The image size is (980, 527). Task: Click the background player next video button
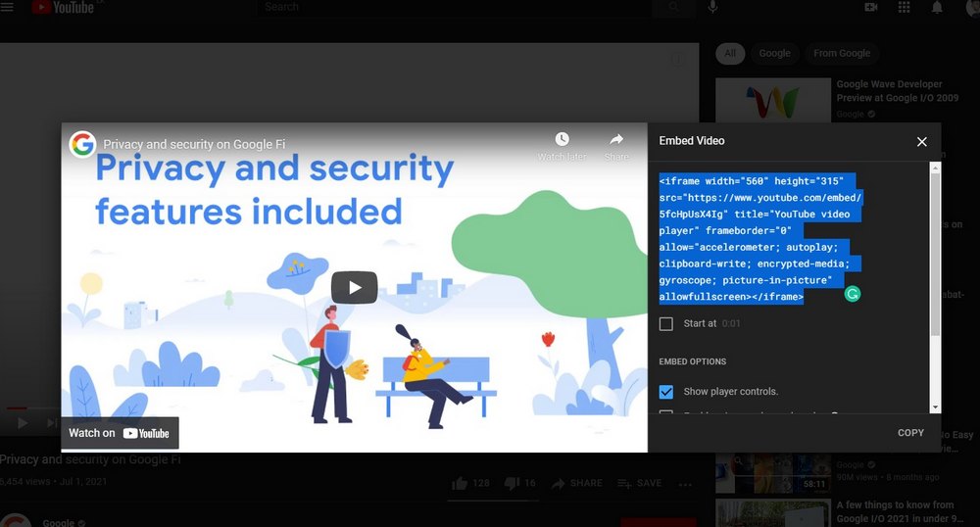[x=51, y=423]
